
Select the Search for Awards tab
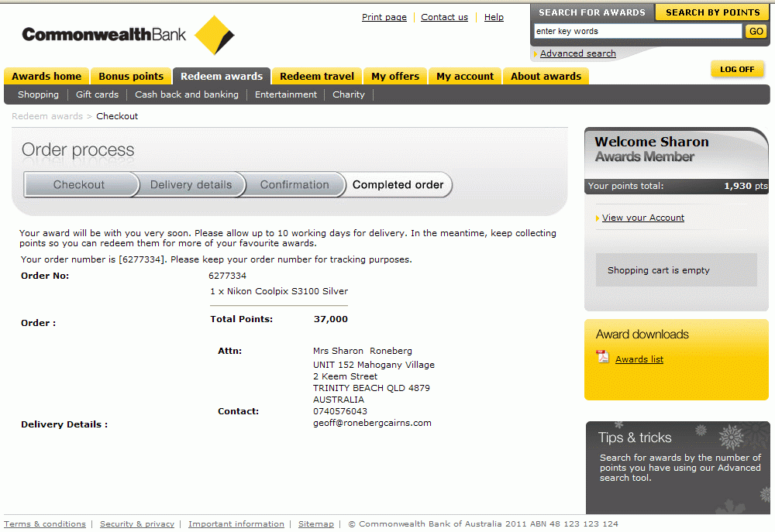[x=591, y=12]
